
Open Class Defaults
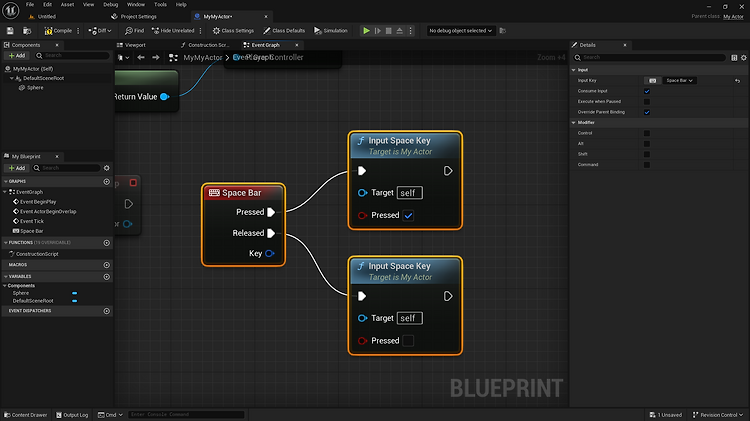pos(284,31)
